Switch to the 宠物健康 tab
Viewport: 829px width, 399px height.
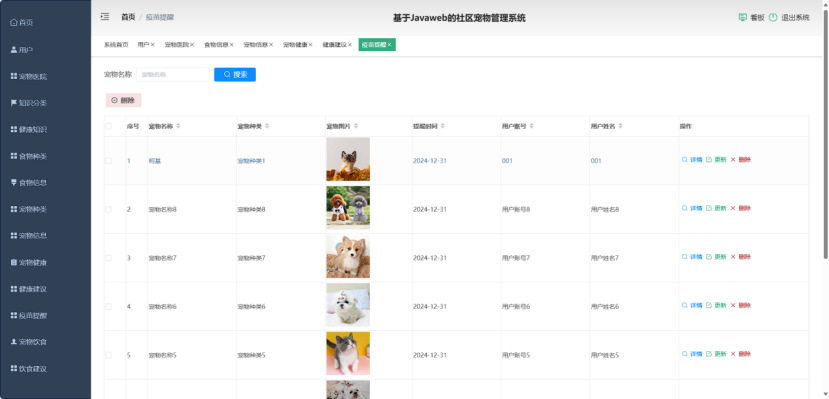tap(295, 45)
